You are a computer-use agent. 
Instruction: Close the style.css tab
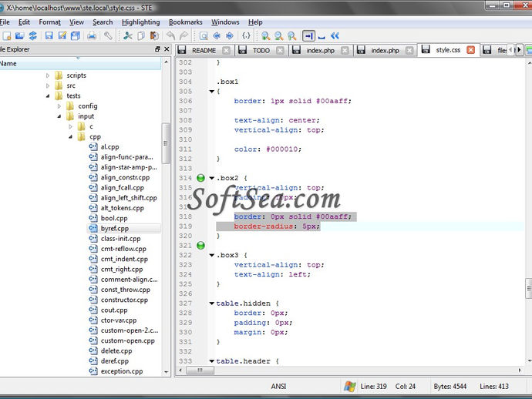point(470,50)
